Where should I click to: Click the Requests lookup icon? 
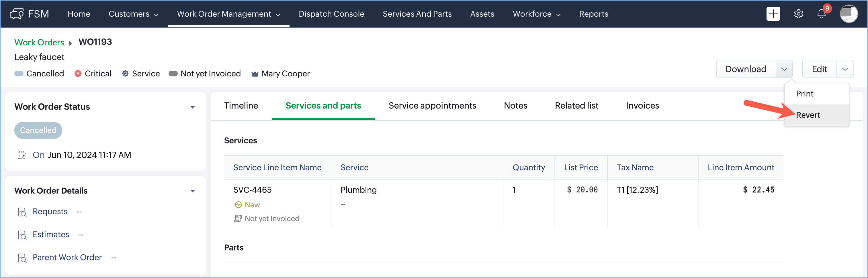click(x=22, y=212)
